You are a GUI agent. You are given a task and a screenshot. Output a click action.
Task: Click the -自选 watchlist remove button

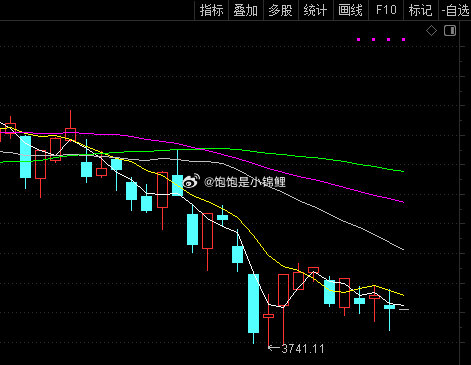click(x=455, y=10)
